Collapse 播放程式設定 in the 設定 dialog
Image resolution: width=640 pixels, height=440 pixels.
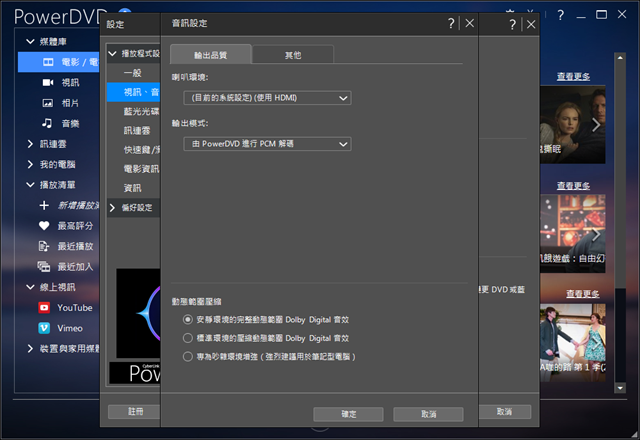(113, 53)
